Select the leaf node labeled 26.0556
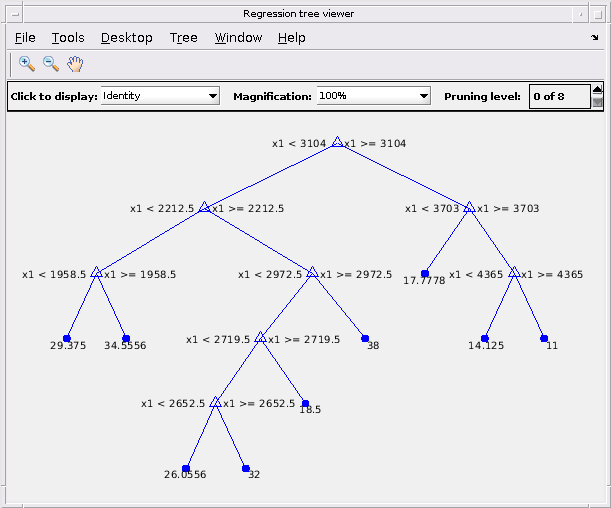611x508 pixels. [186, 468]
